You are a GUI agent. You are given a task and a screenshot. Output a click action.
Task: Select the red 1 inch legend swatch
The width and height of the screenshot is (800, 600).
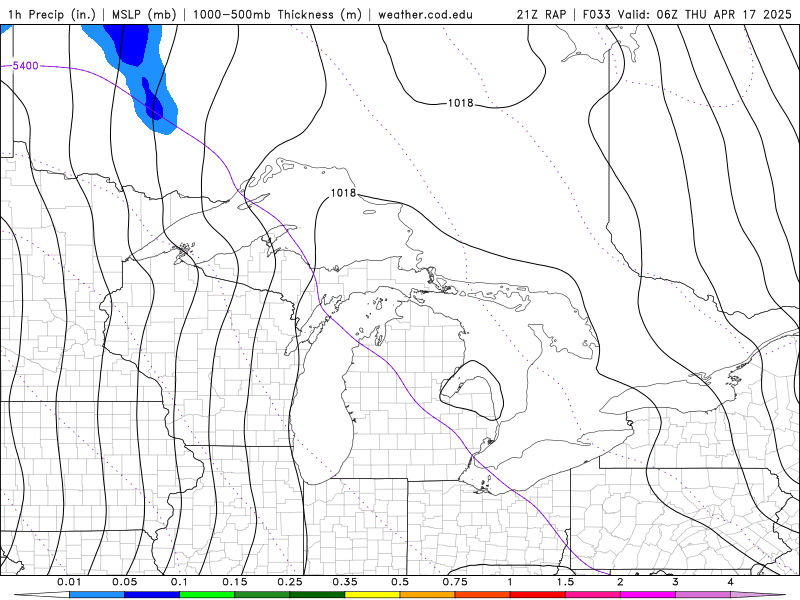pos(538,595)
